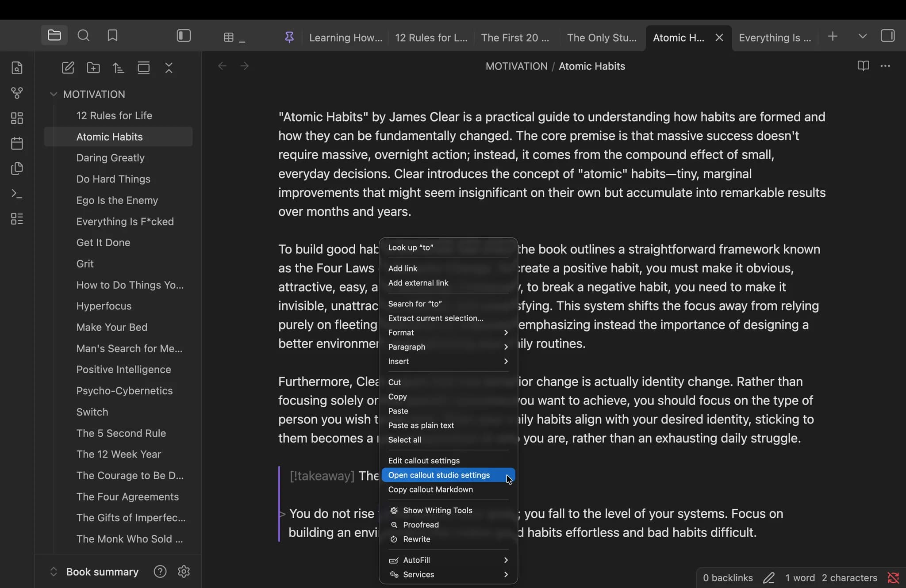Image resolution: width=906 pixels, height=588 pixels.
Task: Select Proofread from context menu
Action: (x=448, y=525)
